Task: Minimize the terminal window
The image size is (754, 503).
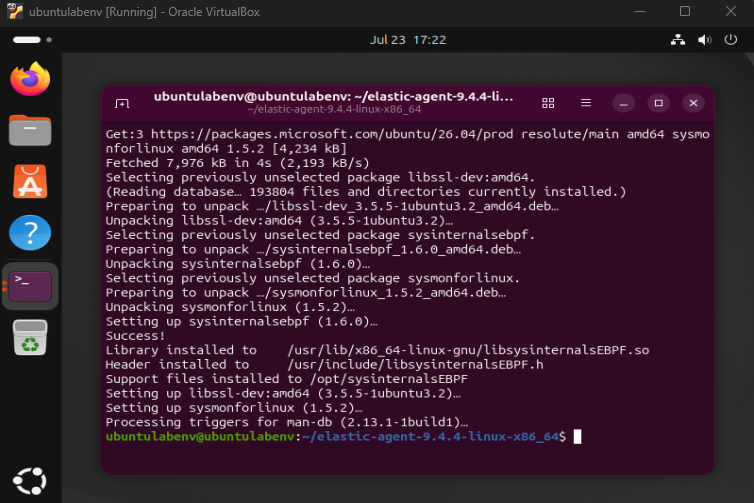Action: [x=624, y=103]
